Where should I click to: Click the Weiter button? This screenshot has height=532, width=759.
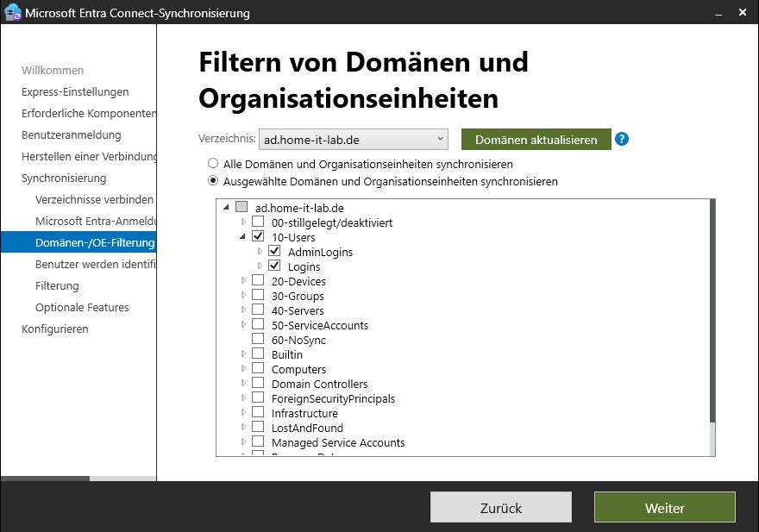[x=664, y=507]
